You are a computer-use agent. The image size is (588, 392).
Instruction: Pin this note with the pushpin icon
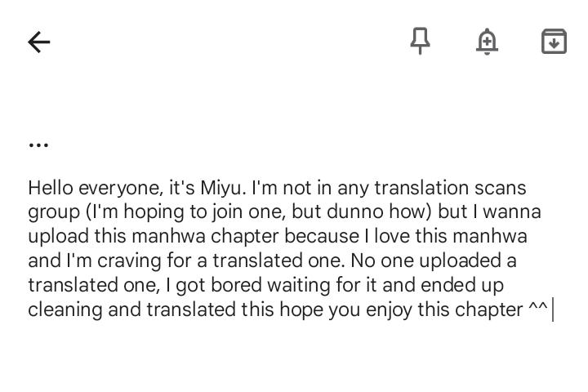[420, 41]
